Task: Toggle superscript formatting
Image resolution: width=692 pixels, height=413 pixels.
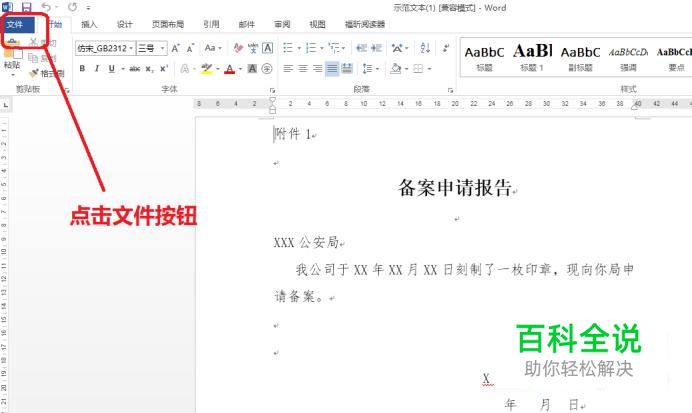Action: coord(164,69)
